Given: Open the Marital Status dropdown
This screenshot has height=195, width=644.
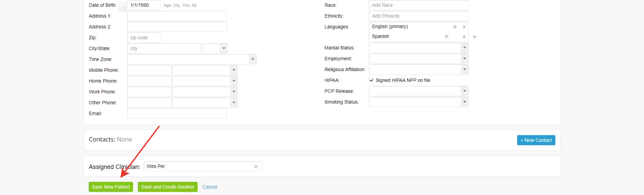Looking at the screenshot, I should point(465,48).
